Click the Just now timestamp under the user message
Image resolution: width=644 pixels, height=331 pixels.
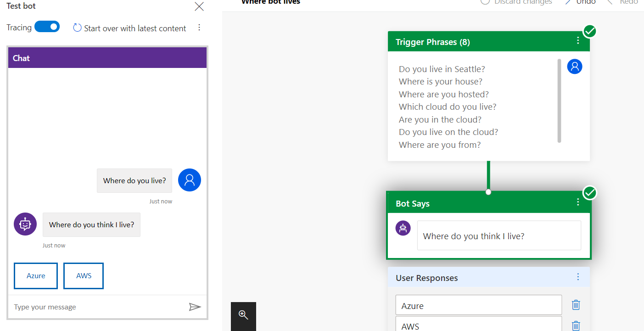click(x=161, y=201)
